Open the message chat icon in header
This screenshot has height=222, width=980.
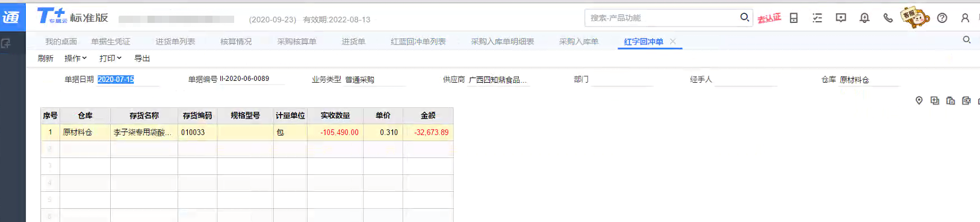841,18
